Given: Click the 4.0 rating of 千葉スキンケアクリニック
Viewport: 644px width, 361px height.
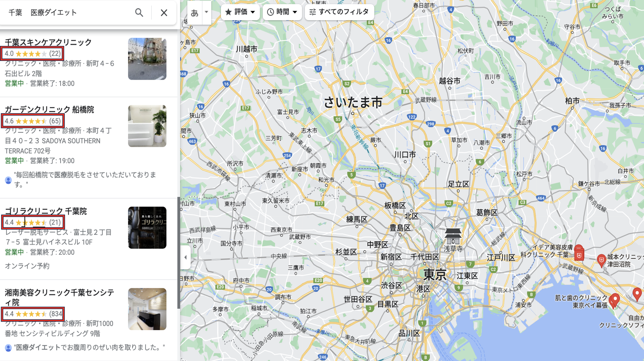Looking at the screenshot, I should (x=32, y=54).
